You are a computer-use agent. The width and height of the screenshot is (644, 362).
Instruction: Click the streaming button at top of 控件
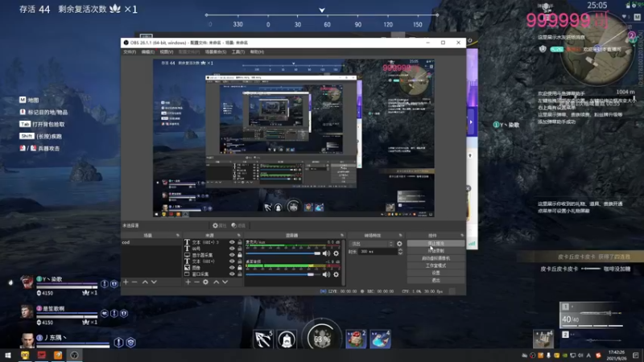(x=436, y=244)
